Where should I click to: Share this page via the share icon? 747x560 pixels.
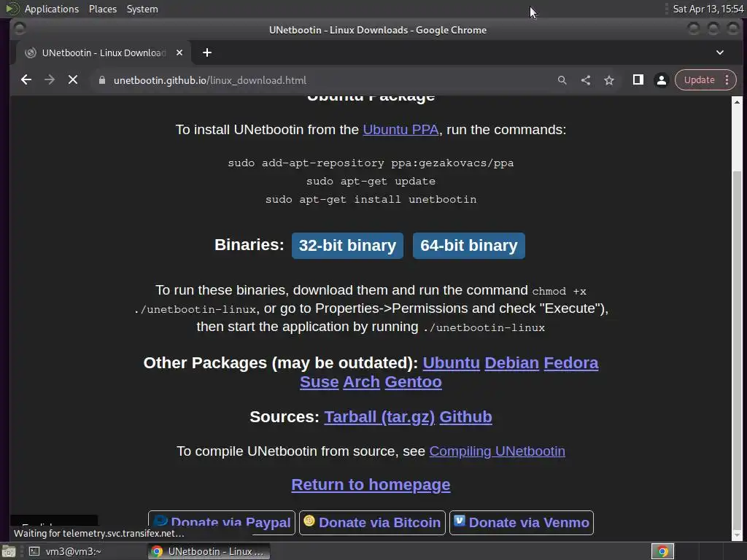[x=586, y=80]
